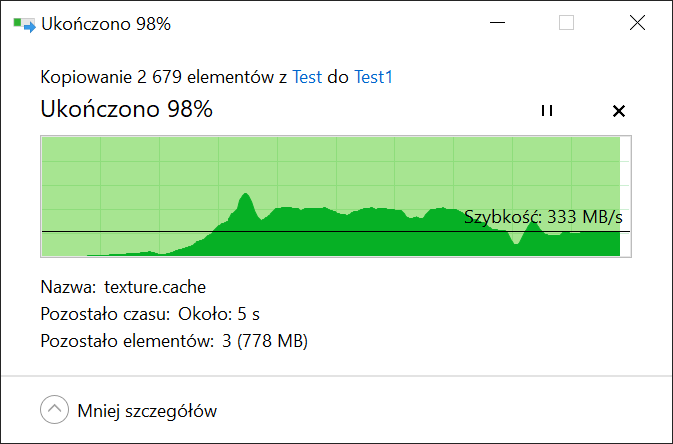
Task: Click remaining items value '3 (778 MB)'
Action: pos(265,341)
